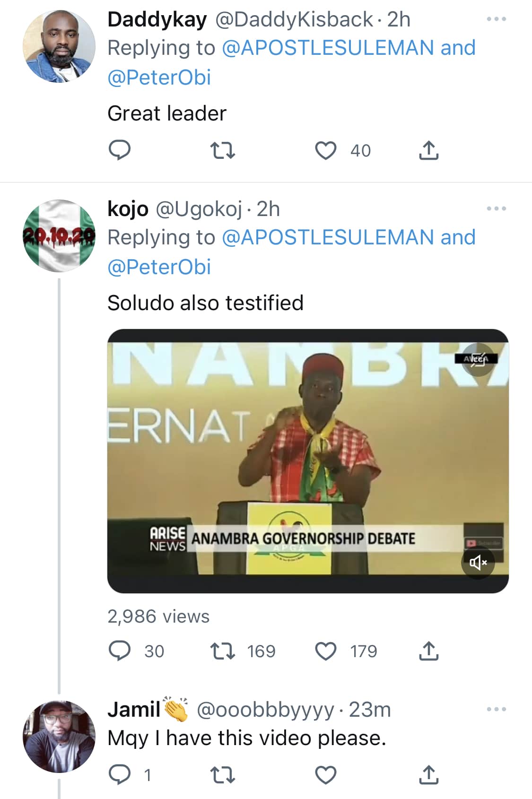Share kojo's video tweet
Viewport: 532px width, 799px height.
(428, 651)
